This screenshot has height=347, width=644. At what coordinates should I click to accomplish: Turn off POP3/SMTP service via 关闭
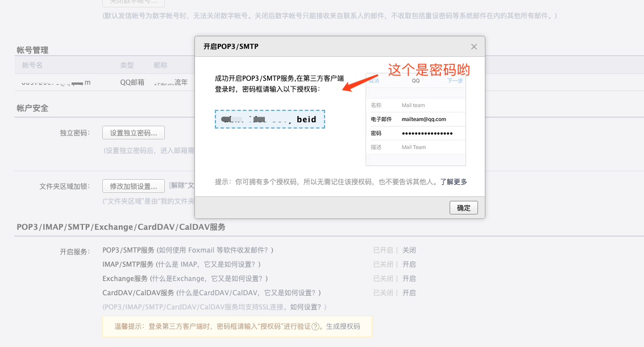pyautogui.click(x=409, y=250)
